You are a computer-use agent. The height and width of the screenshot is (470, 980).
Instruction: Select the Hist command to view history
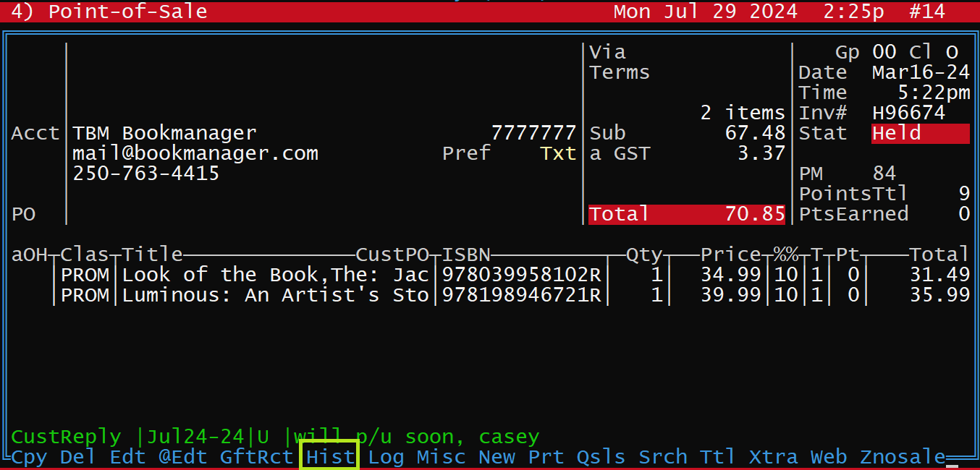(x=329, y=456)
